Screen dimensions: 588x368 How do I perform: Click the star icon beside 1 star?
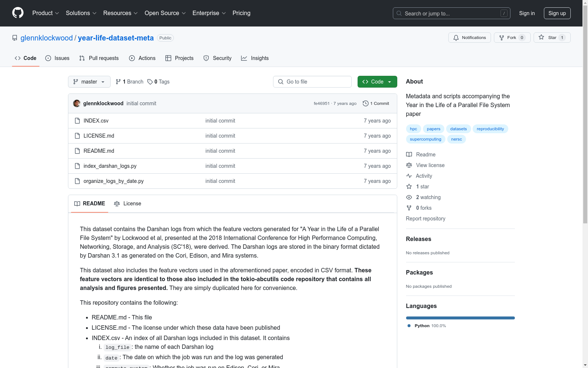409,187
